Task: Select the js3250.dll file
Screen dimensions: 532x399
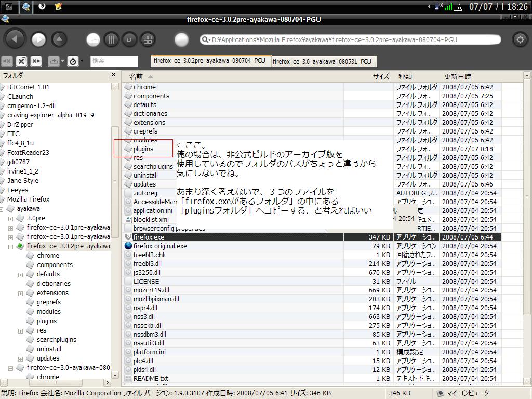Action: coord(147,272)
